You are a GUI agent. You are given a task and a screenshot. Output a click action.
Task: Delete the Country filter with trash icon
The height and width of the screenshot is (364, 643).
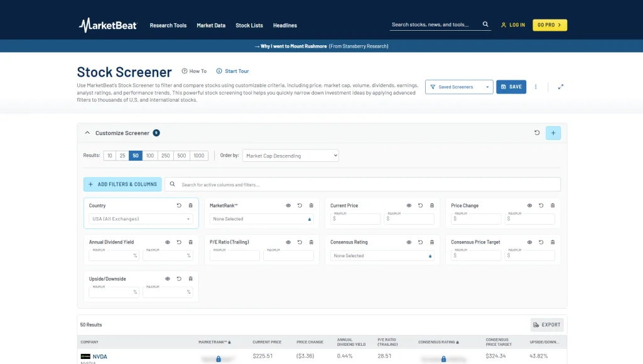click(191, 206)
